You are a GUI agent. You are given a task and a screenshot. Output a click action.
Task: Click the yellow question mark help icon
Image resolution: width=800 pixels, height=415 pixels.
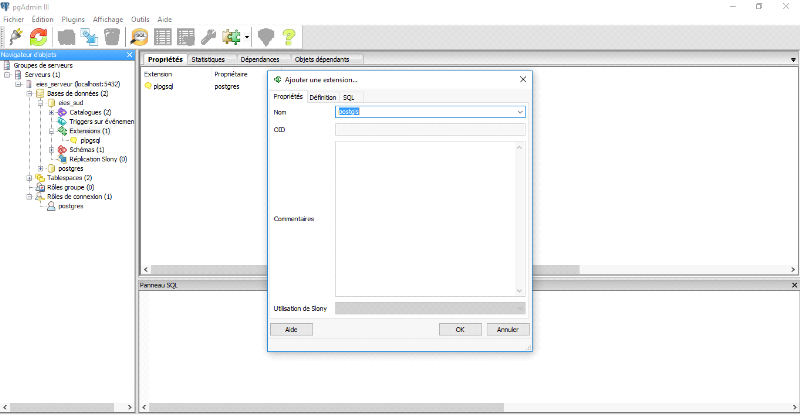[289, 37]
